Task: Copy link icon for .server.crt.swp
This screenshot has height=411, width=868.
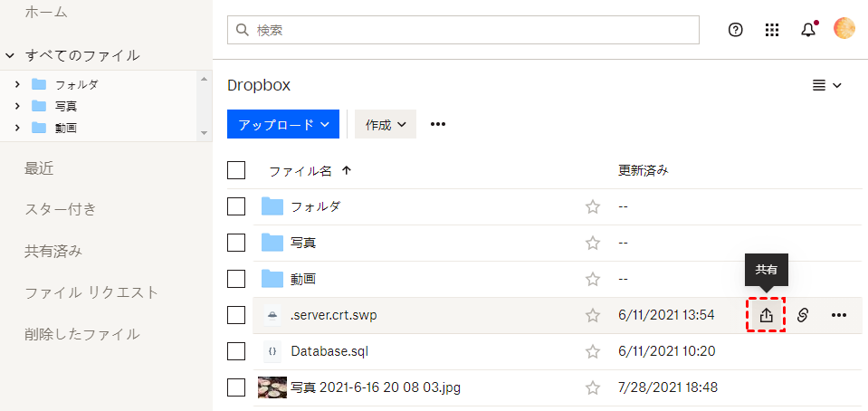Action: pos(802,315)
